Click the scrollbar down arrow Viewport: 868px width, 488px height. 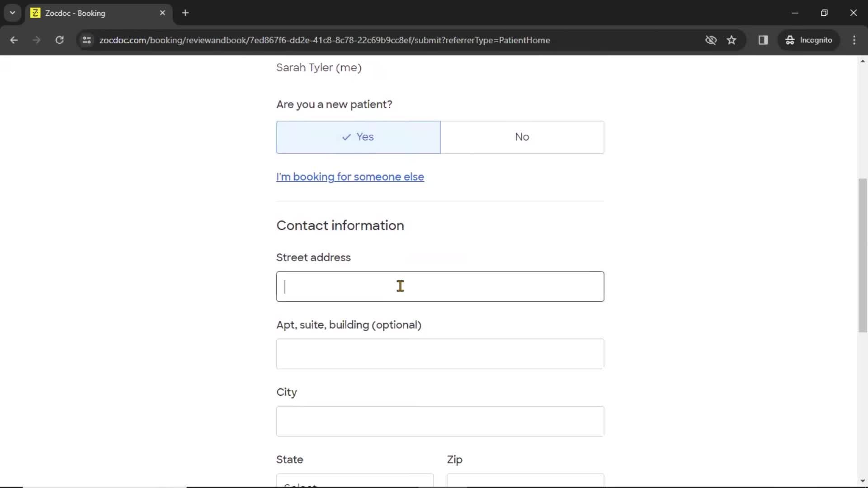[863, 481]
